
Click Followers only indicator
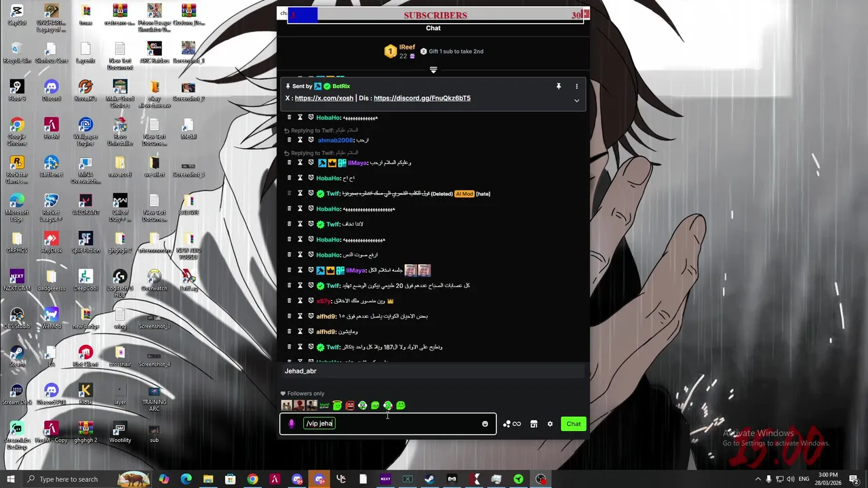point(302,393)
